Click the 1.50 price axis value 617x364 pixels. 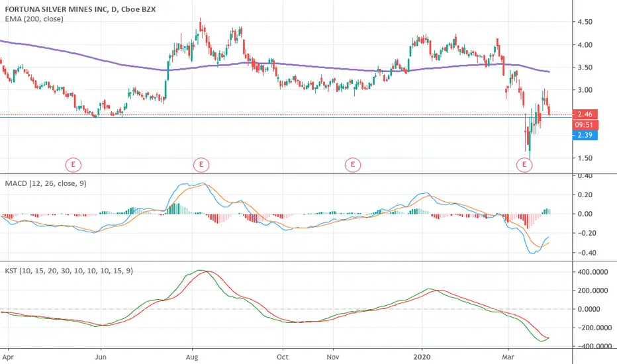(x=585, y=158)
